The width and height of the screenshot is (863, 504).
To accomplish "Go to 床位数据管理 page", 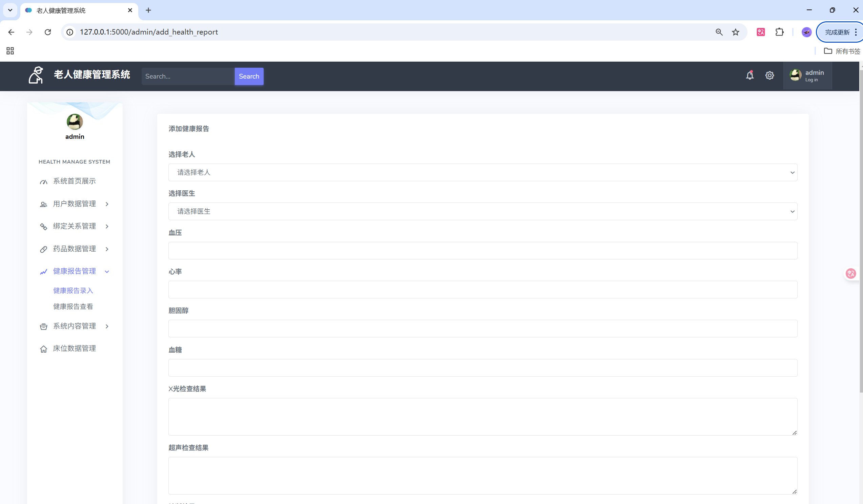I will 74,349.
